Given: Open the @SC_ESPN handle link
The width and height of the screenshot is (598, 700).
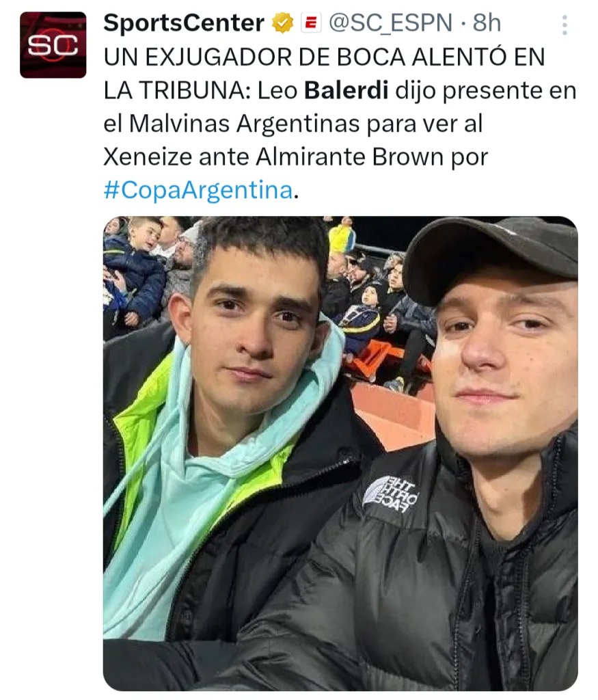Looking at the screenshot, I should [391, 23].
